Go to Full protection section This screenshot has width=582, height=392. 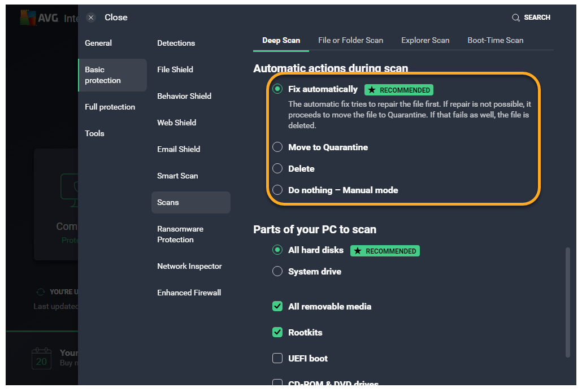pyautogui.click(x=110, y=107)
